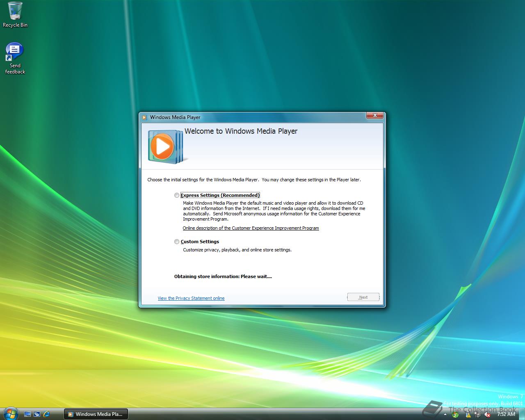Click 'Choose the initial settings' instruction text
The width and height of the screenshot is (525, 420).
point(254,180)
